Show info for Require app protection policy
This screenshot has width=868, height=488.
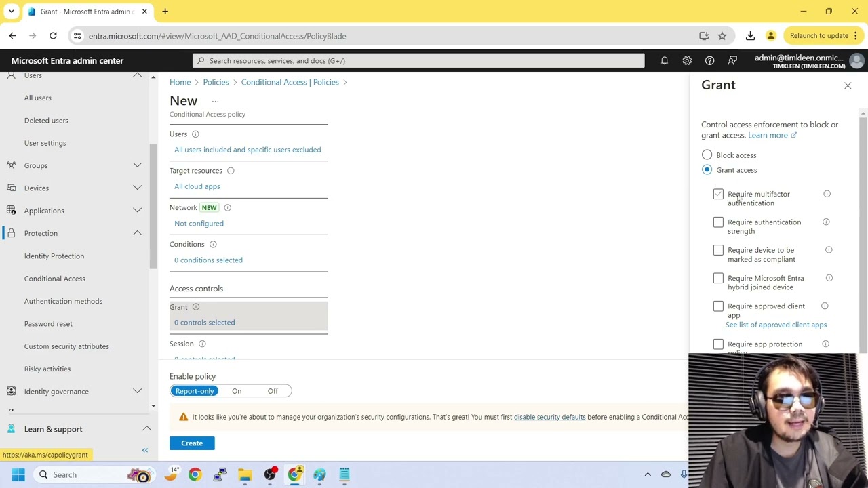pyautogui.click(x=825, y=344)
